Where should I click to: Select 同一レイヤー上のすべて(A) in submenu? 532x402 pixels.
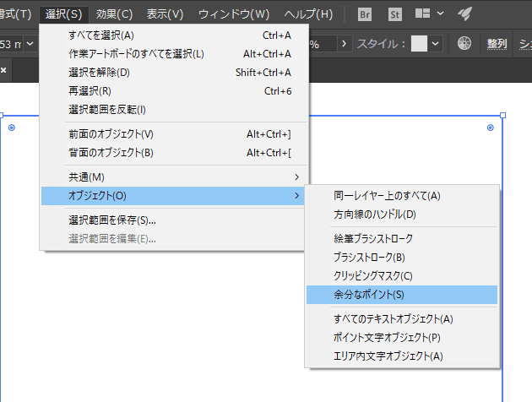(402, 196)
